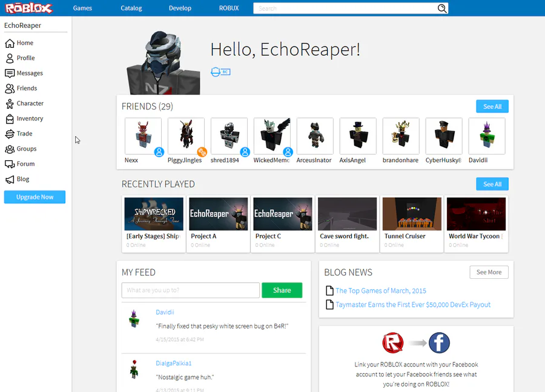The height and width of the screenshot is (392, 545).
Task: Open the World War Tycoon thumbnail
Action: coord(476,214)
